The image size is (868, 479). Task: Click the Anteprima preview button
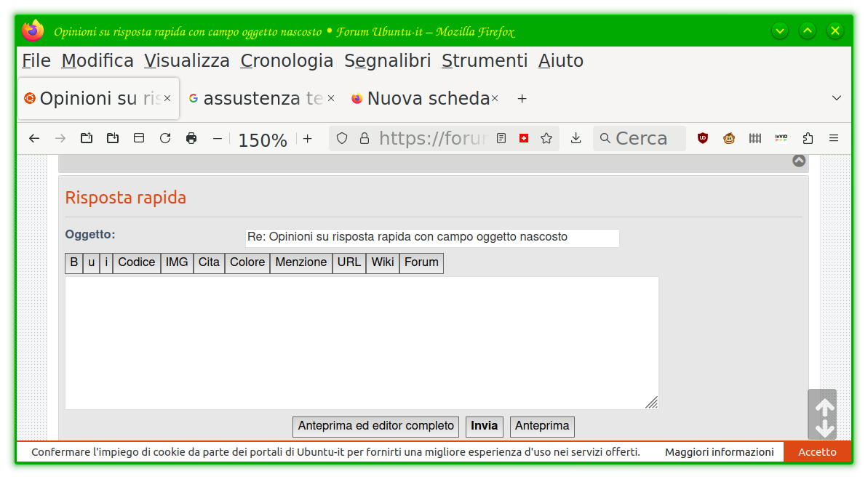click(x=542, y=427)
